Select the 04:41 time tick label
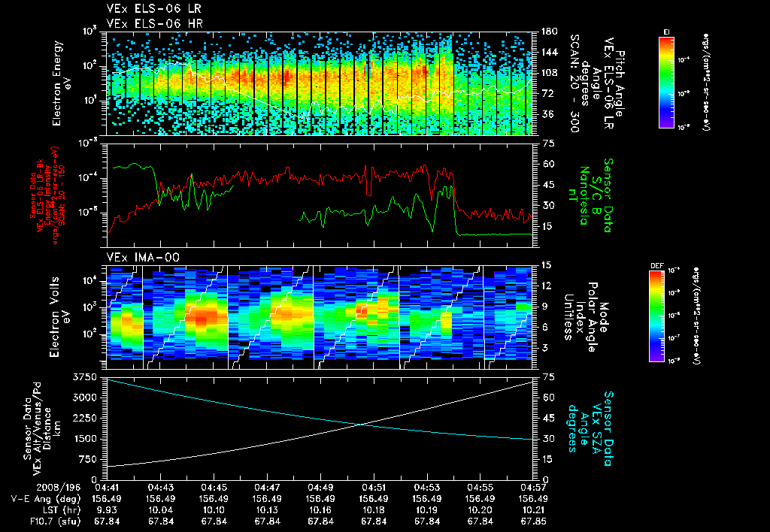 (x=107, y=488)
